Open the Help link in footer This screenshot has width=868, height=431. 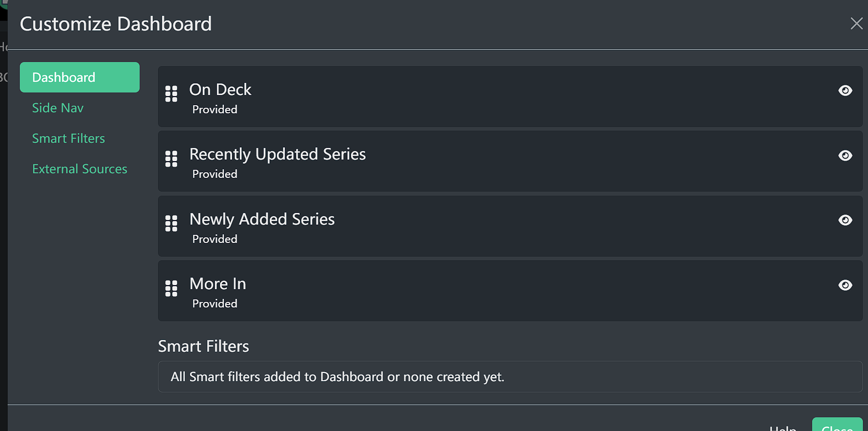783,427
